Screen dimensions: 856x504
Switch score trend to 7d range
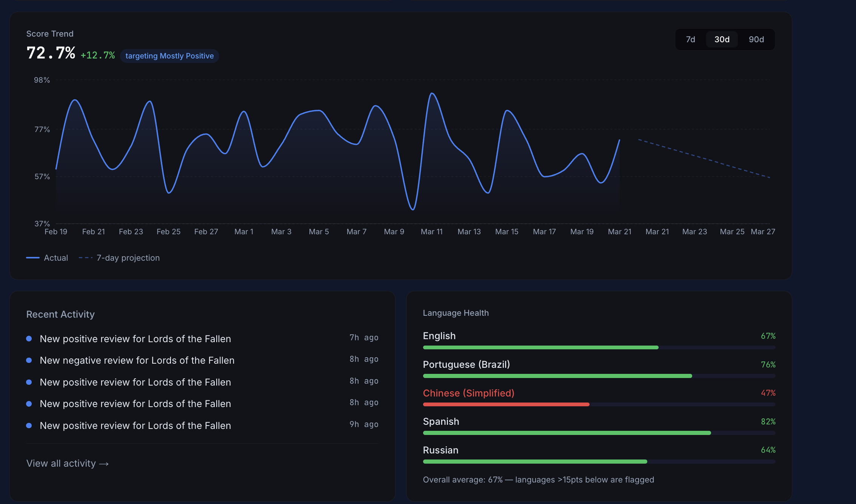coord(691,39)
